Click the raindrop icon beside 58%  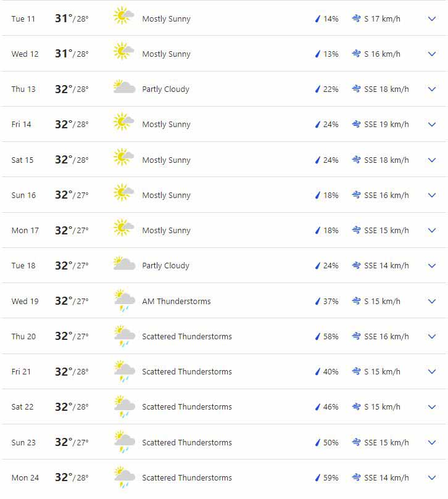tap(317, 336)
